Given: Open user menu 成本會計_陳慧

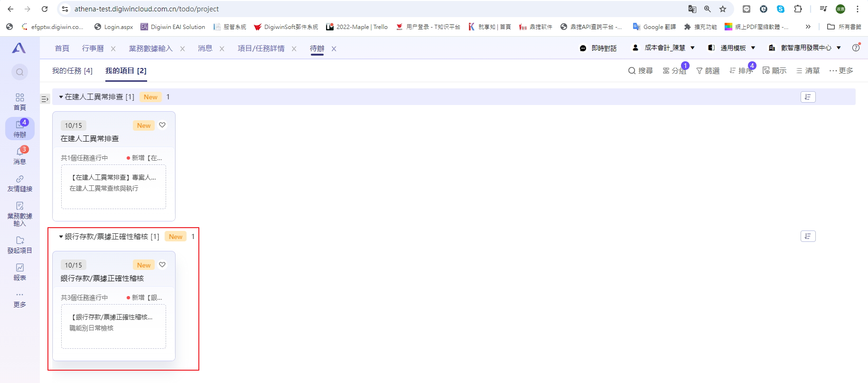Looking at the screenshot, I should [663, 48].
